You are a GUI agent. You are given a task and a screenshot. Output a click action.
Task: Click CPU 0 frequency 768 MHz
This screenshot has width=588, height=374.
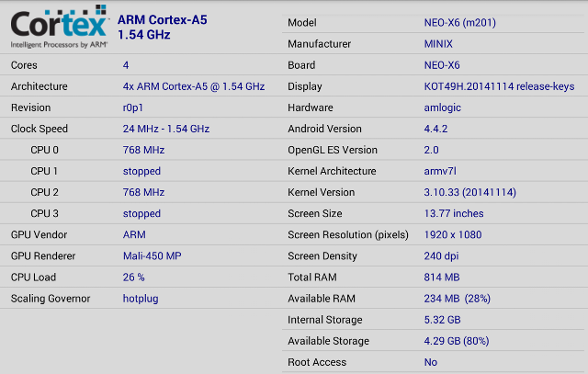(x=143, y=150)
